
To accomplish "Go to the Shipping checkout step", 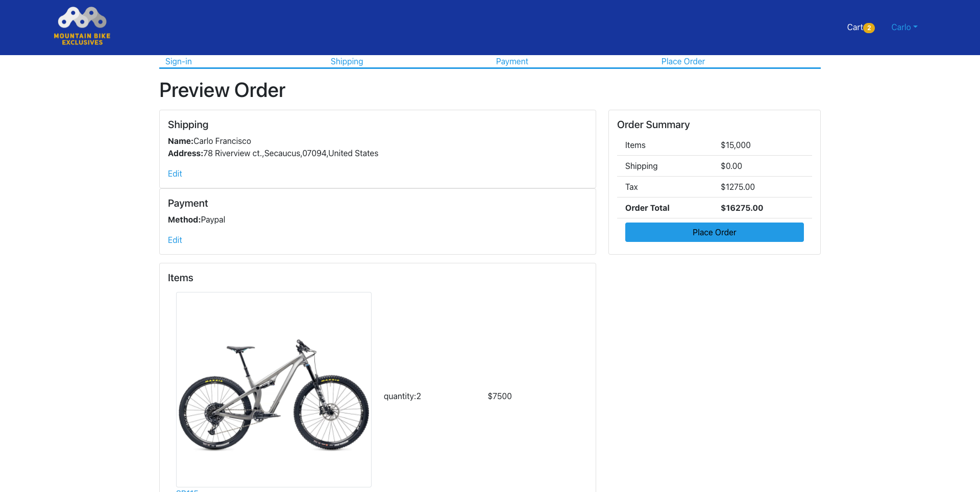I will click(347, 61).
